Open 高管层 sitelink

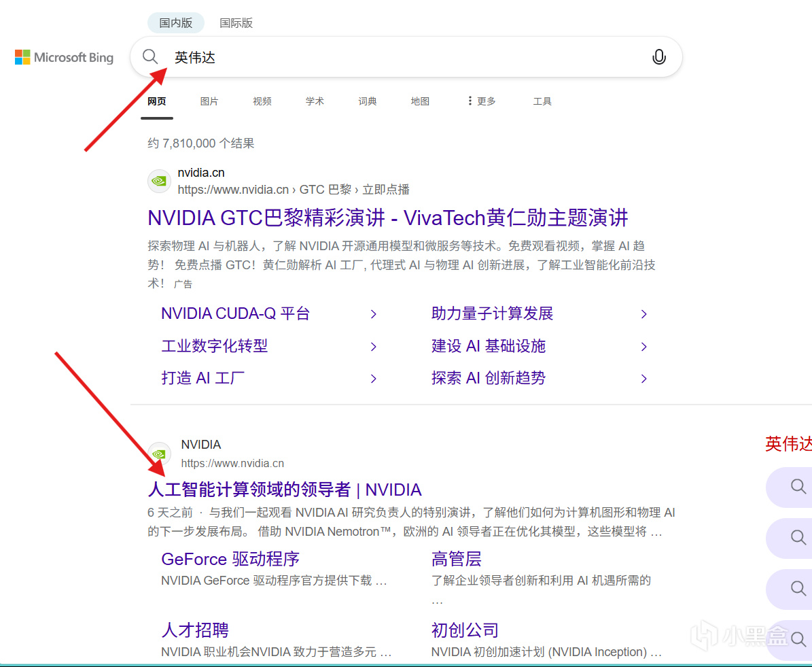(456, 559)
